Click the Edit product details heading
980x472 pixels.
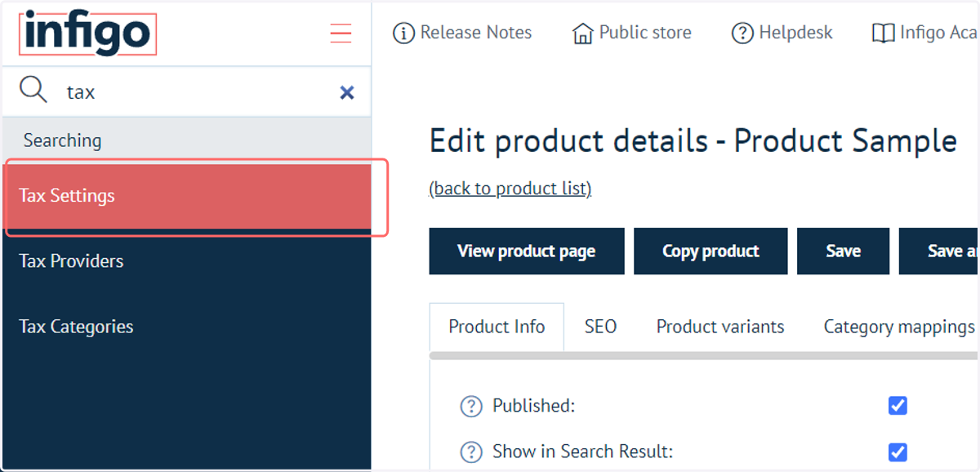click(x=693, y=141)
